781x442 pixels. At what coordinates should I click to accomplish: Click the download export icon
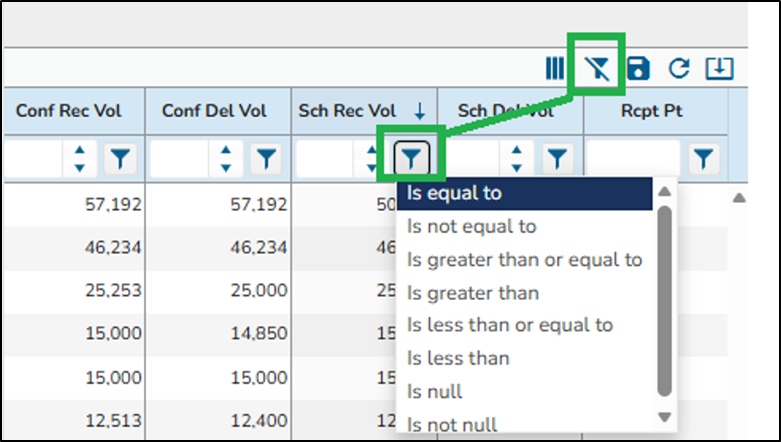coord(719,68)
